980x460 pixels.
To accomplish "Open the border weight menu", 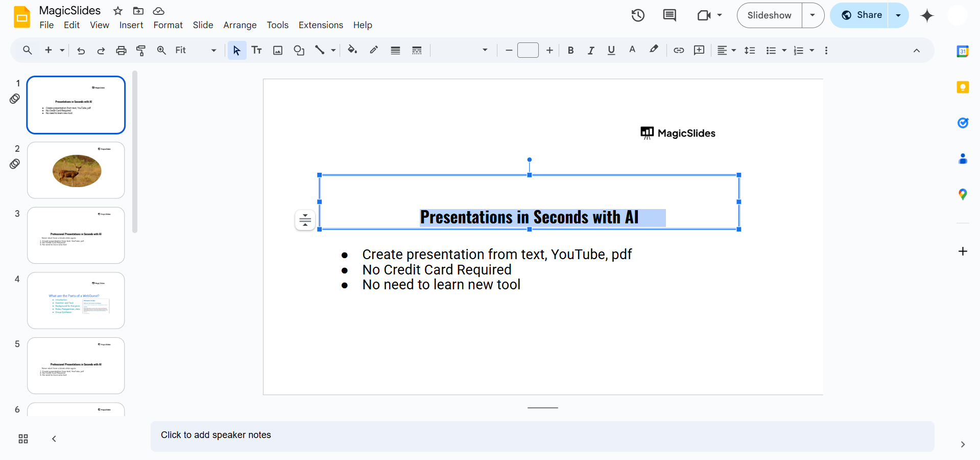I will pyautogui.click(x=395, y=50).
